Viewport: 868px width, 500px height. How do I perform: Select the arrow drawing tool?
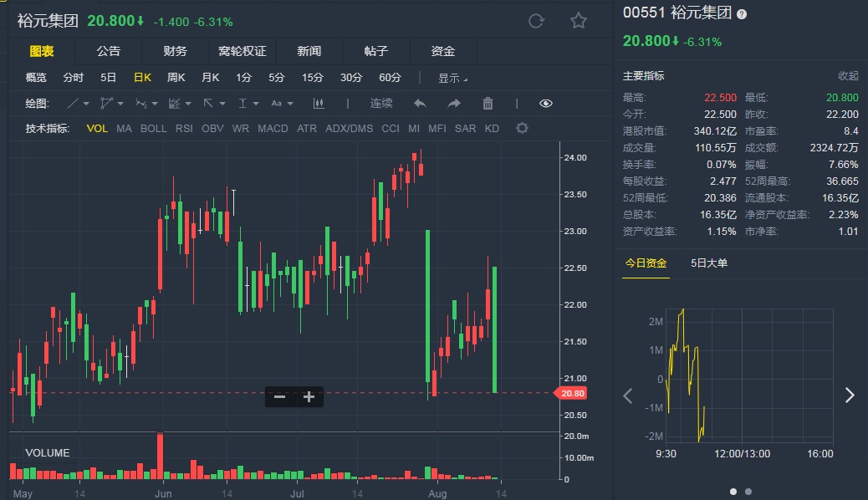coord(208,104)
